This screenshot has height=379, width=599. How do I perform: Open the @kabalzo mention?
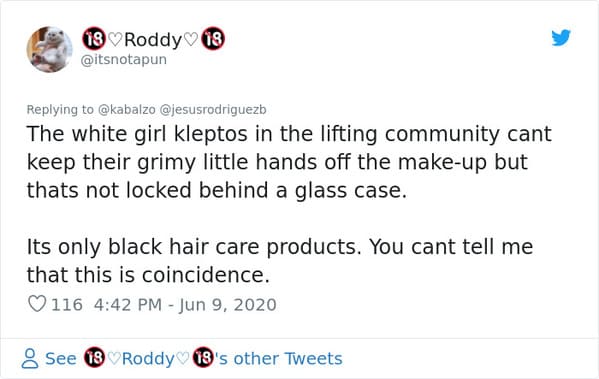[127, 110]
